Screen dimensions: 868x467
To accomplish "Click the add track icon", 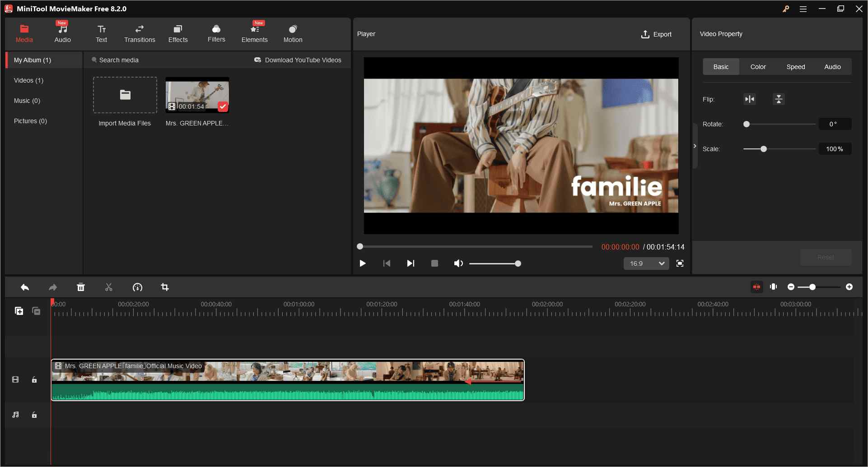I will tap(19, 311).
